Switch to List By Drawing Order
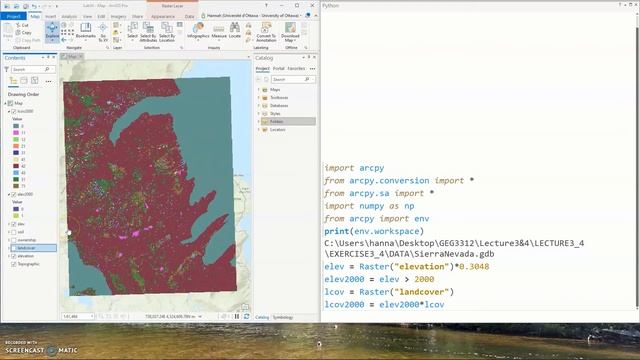Viewport: 640px width, 360px height. (13, 81)
